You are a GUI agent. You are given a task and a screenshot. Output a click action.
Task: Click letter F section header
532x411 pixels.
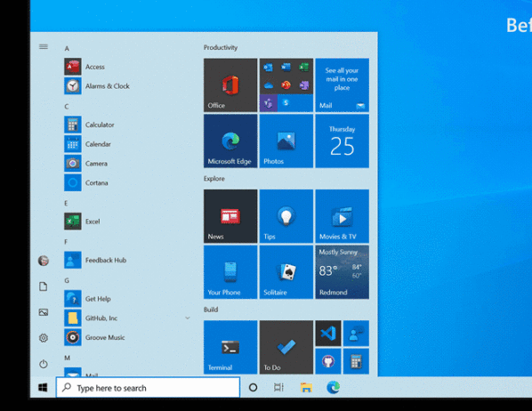tap(66, 242)
